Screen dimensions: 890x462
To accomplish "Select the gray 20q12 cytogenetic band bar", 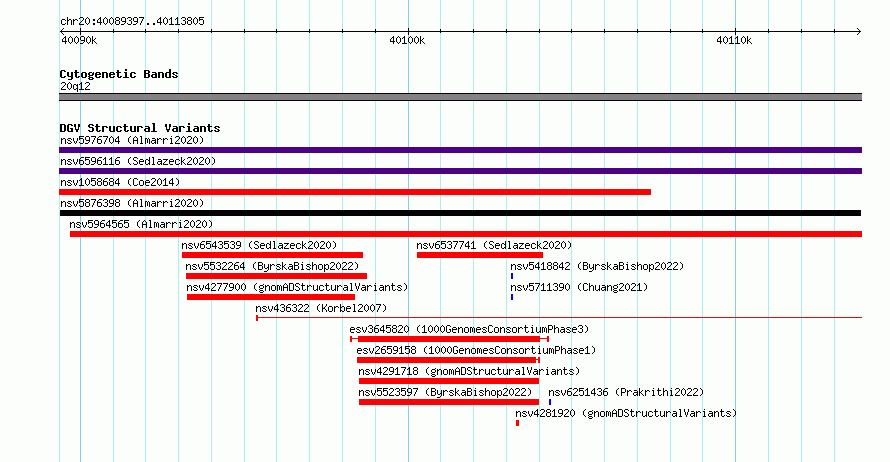I will [x=460, y=97].
